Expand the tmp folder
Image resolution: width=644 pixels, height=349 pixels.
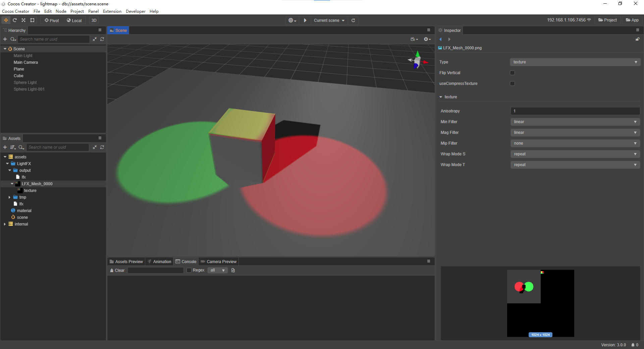pos(10,197)
